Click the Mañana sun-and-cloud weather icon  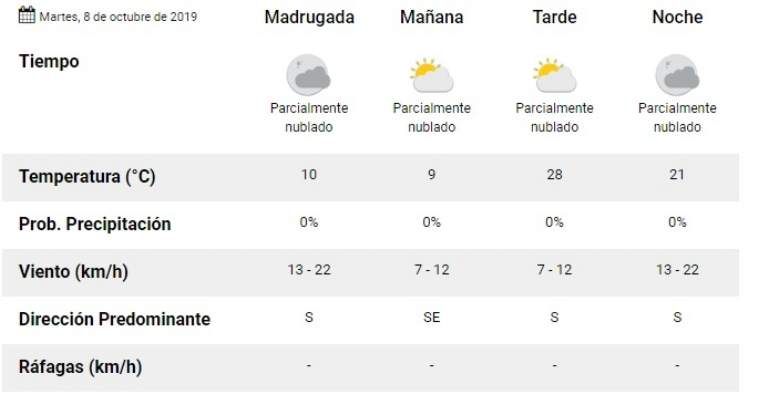(431, 75)
